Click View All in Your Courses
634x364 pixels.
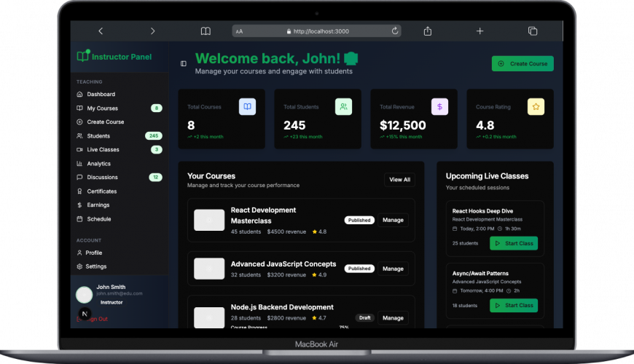tap(399, 180)
